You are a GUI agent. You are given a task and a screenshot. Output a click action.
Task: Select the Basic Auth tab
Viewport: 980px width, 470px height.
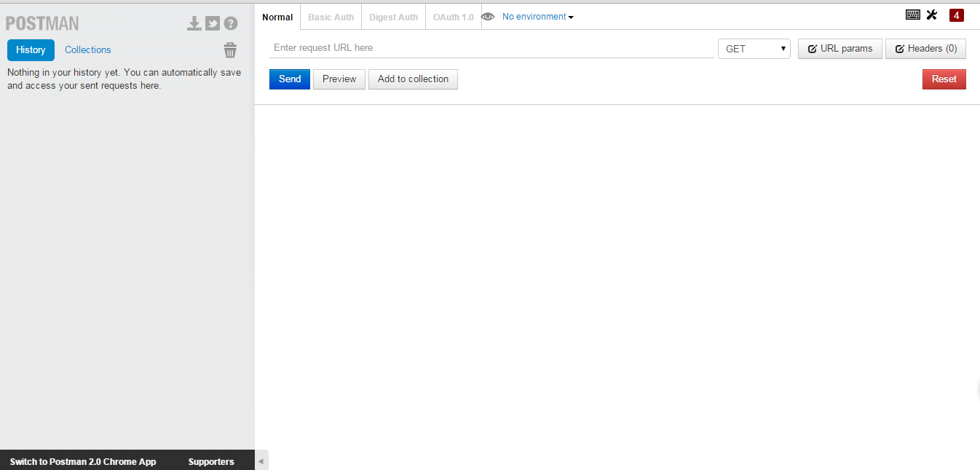(331, 17)
